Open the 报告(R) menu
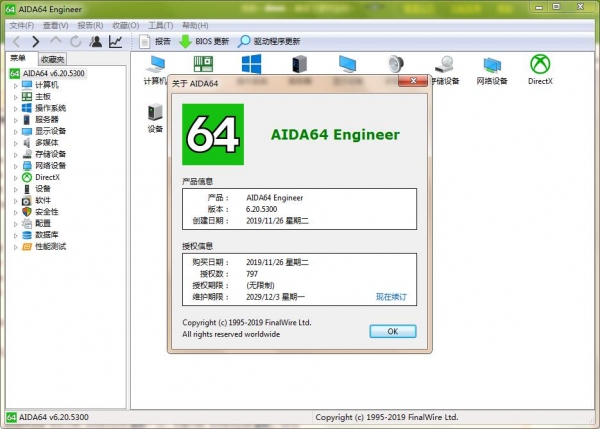Screen dimensions: 600x429 click(x=90, y=26)
